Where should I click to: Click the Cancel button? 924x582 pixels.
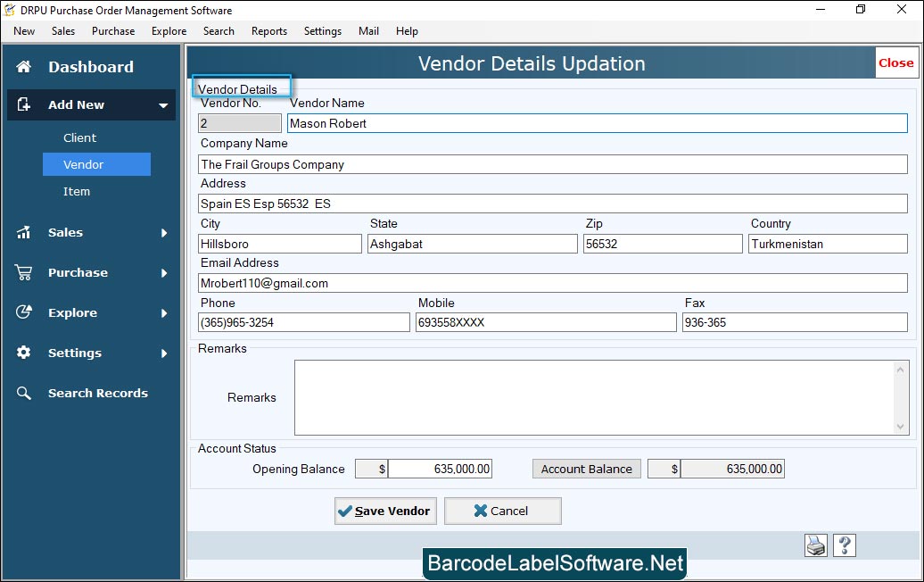point(502,511)
